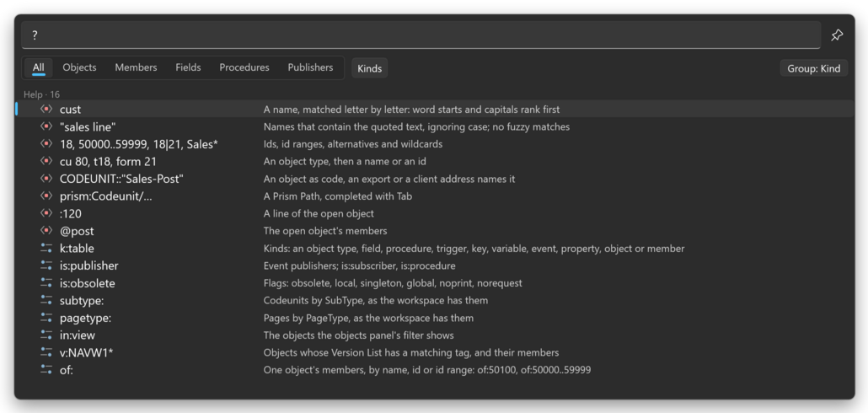This screenshot has height=413, width=868.
Task: Select the CODEUNIT::"Sales-Post" example
Action: point(434,179)
